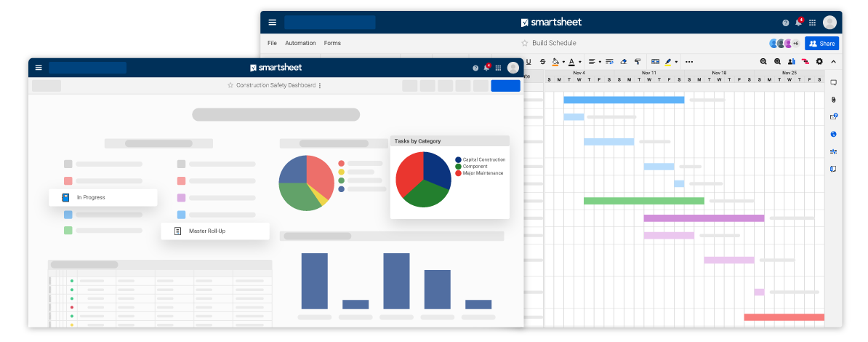Collapse the toolbar with the chevron

[x=833, y=62]
